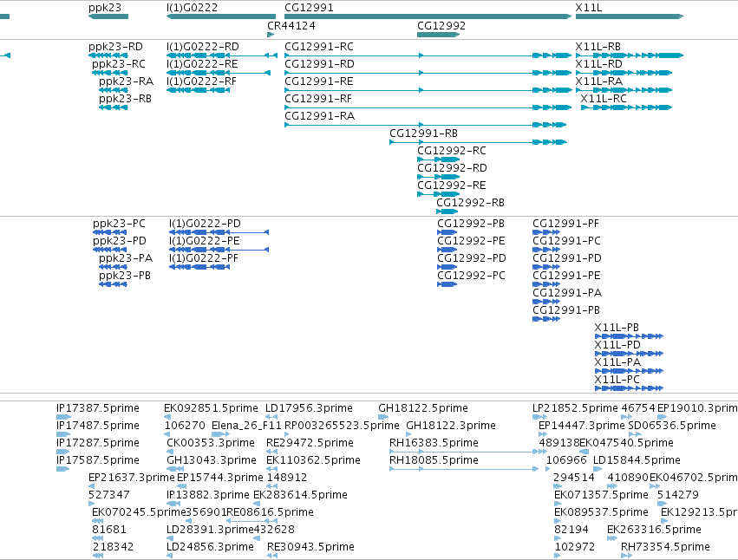This screenshot has height=560, width=738.
Task: Select transcript ppk23-RD
Action: click(x=108, y=55)
